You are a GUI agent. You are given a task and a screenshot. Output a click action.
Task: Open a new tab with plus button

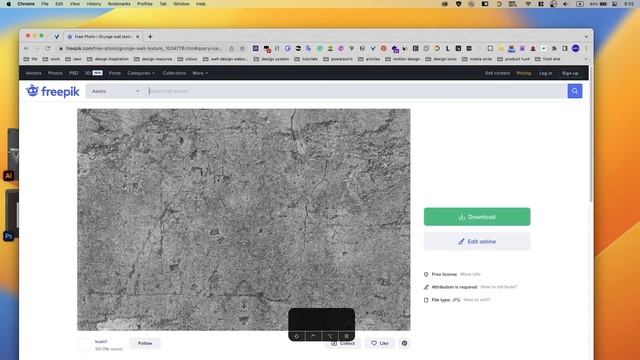(x=150, y=37)
